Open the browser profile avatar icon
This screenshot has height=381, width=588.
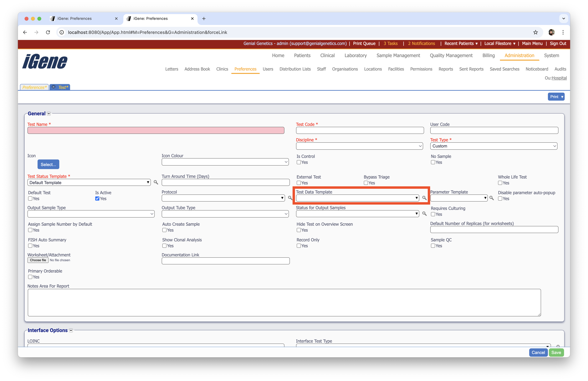click(x=551, y=32)
